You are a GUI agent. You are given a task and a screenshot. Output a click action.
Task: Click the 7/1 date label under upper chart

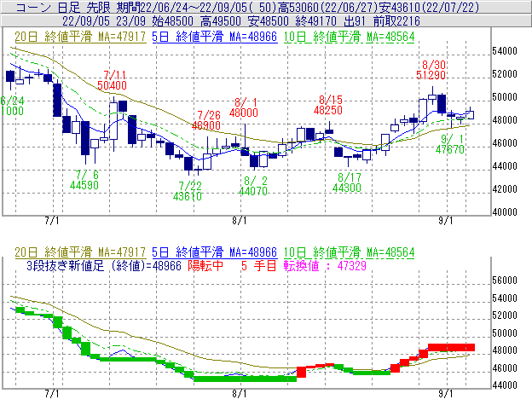pos(52,221)
